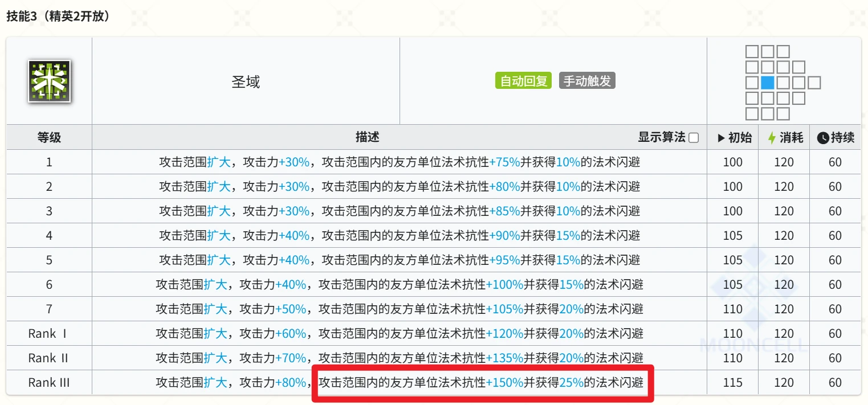Click +80% attack value in Rank III row
868x405 pixels.
click(x=291, y=383)
